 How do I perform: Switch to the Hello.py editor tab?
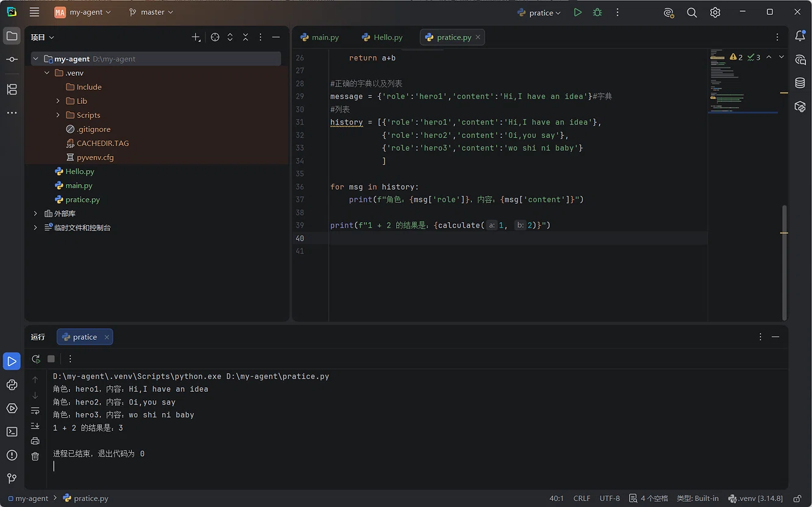(382, 37)
